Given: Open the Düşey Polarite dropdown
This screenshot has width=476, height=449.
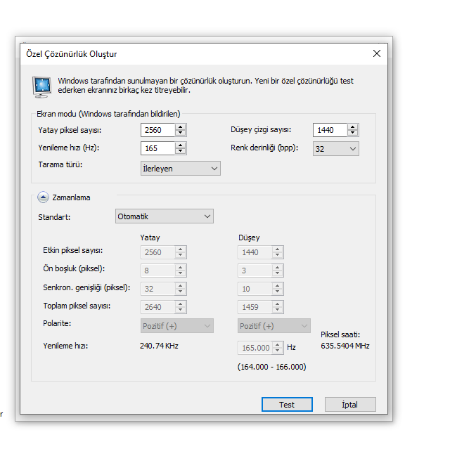Looking at the screenshot, I should pyautogui.click(x=274, y=326).
